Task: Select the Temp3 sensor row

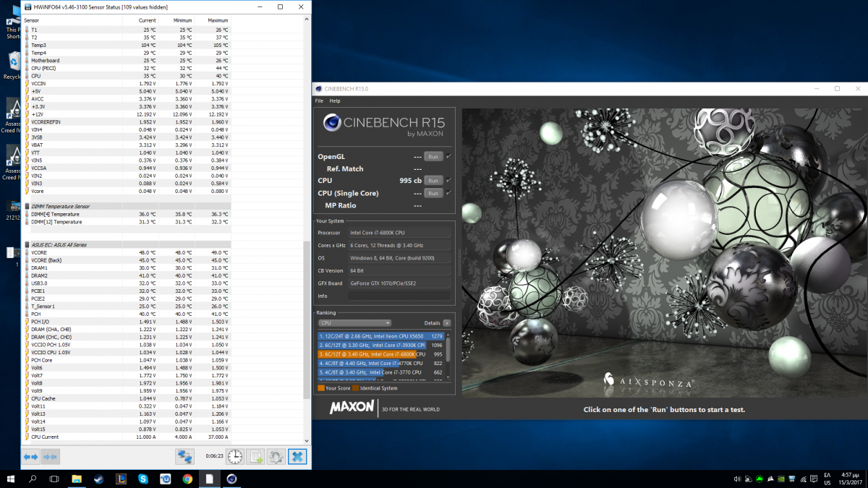Action: [127, 45]
